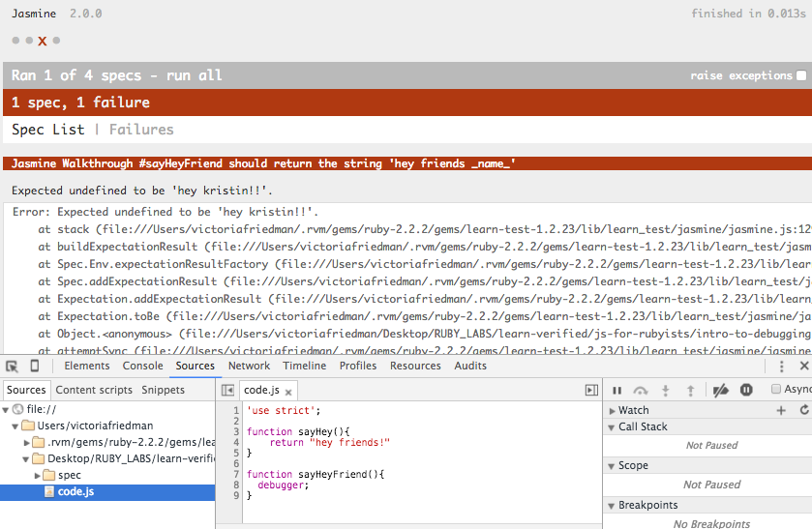Step into next function call

tap(666, 391)
